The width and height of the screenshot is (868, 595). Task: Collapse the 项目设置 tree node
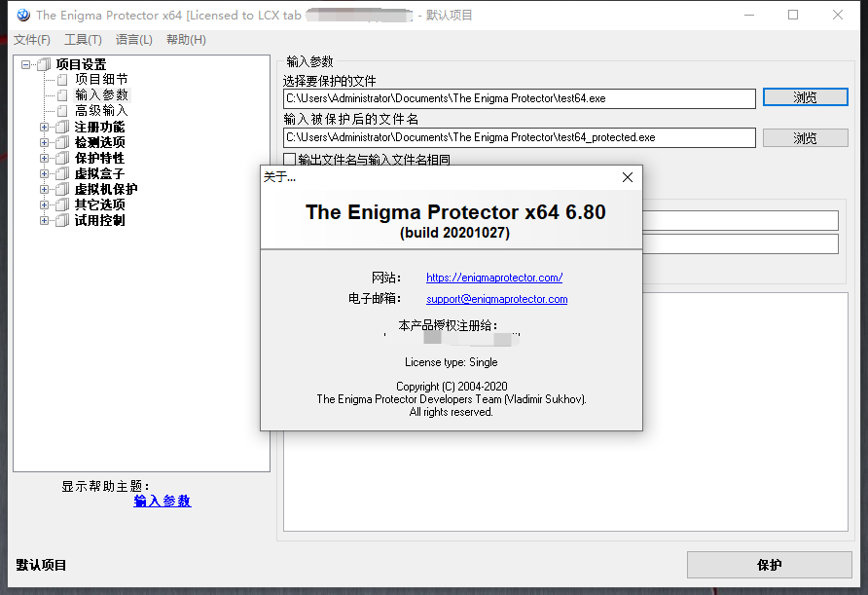pos(25,65)
